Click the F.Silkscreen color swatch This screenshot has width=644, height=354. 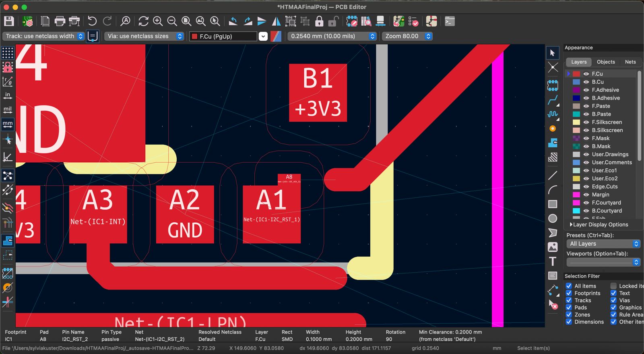[x=576, y=122]
